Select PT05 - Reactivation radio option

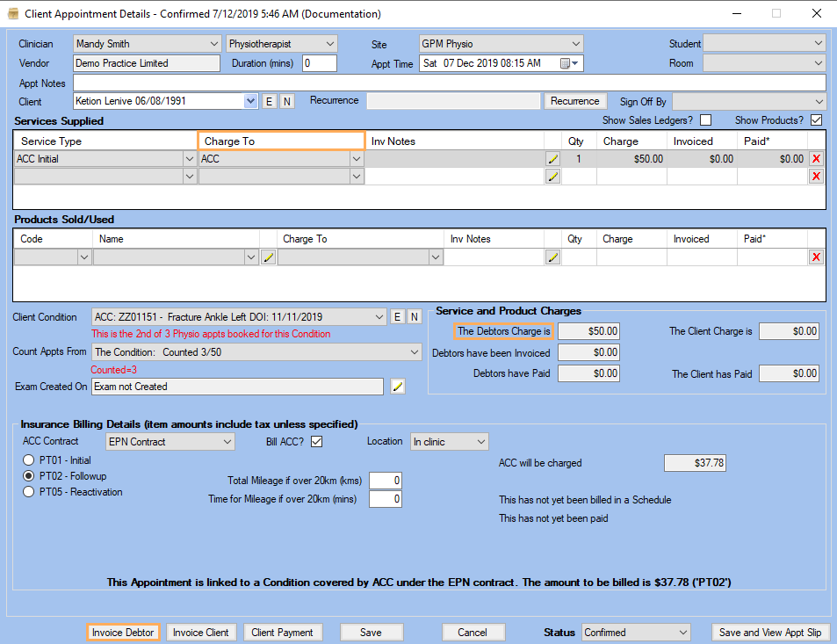pos(29,492)
